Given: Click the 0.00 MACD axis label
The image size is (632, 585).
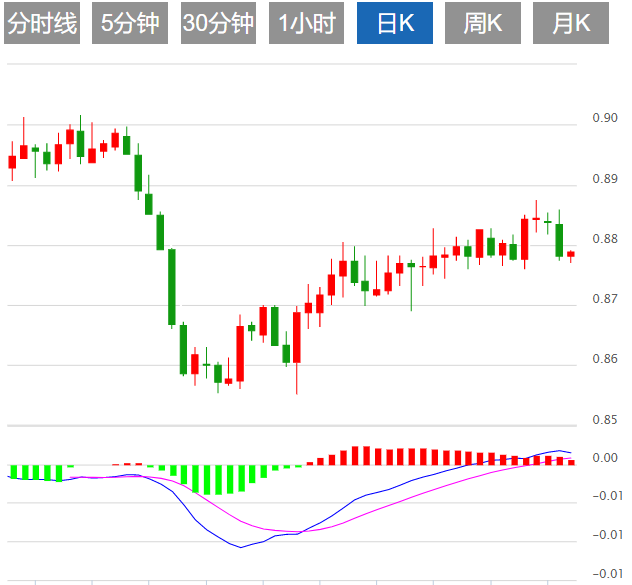Looking at the screenshot, I should pyautogui.click(x=605, y=458).
